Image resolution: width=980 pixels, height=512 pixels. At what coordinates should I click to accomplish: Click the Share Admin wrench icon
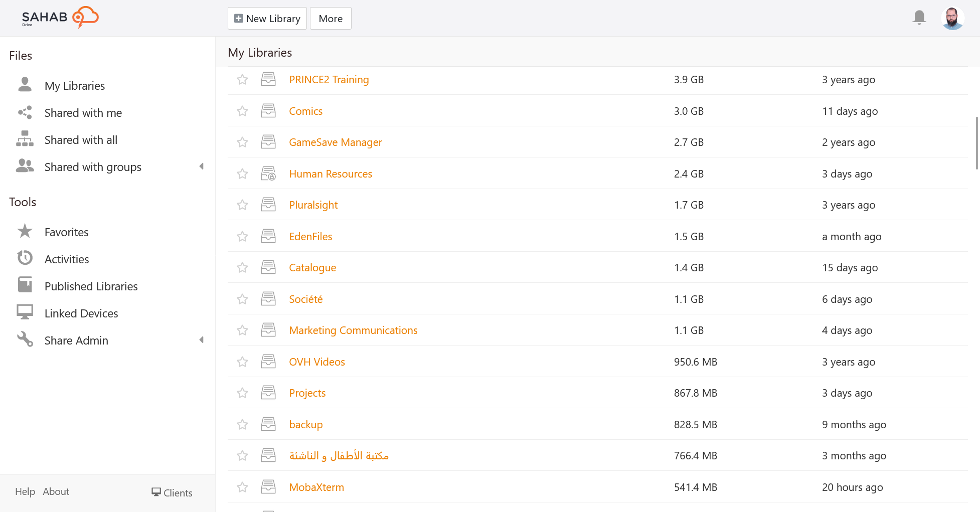[25, 339]
